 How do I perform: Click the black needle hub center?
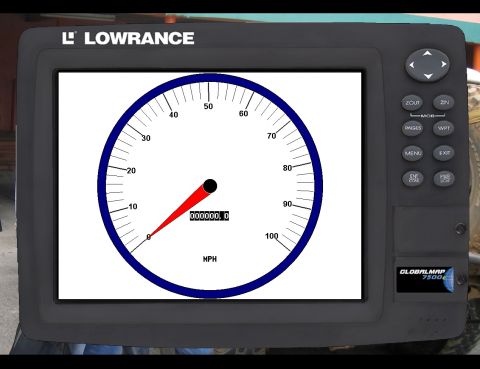tap(210, 186)
